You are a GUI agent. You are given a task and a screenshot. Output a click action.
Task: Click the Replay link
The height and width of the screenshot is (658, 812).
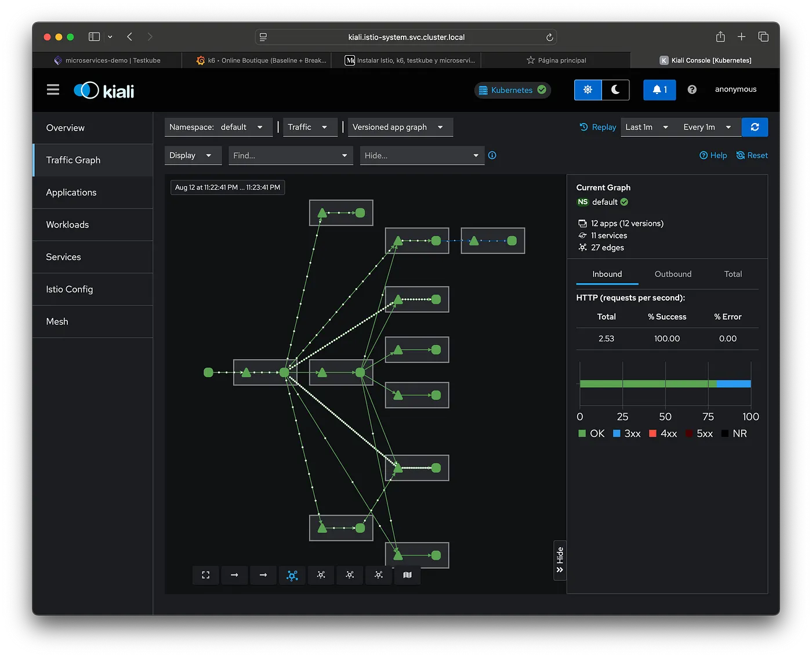(598, 127)
